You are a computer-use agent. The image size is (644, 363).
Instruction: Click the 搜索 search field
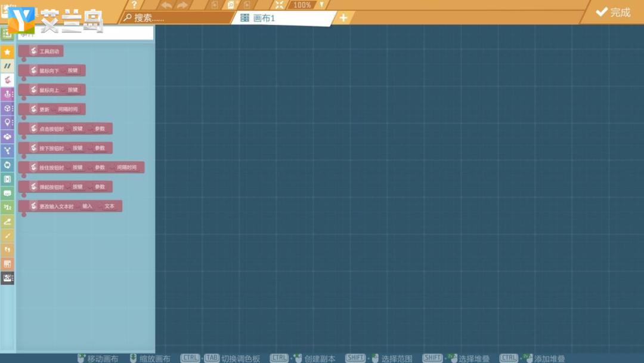[177, 18]
